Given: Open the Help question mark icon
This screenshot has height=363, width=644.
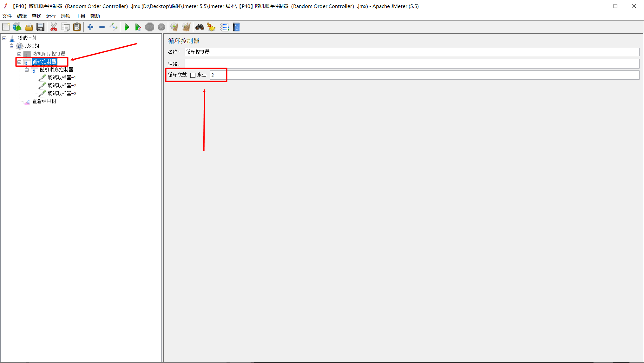Looking at the screenshot, I should tap(236, 27).
